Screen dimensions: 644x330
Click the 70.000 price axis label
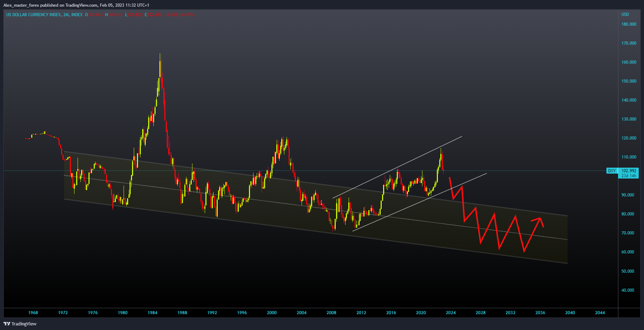point(627,233)
